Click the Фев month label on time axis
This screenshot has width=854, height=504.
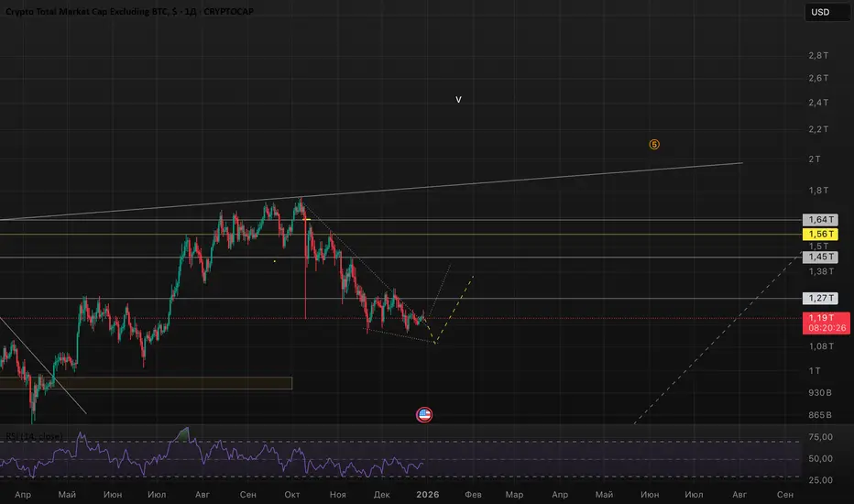pyautogui.click(x=473, y=495)
